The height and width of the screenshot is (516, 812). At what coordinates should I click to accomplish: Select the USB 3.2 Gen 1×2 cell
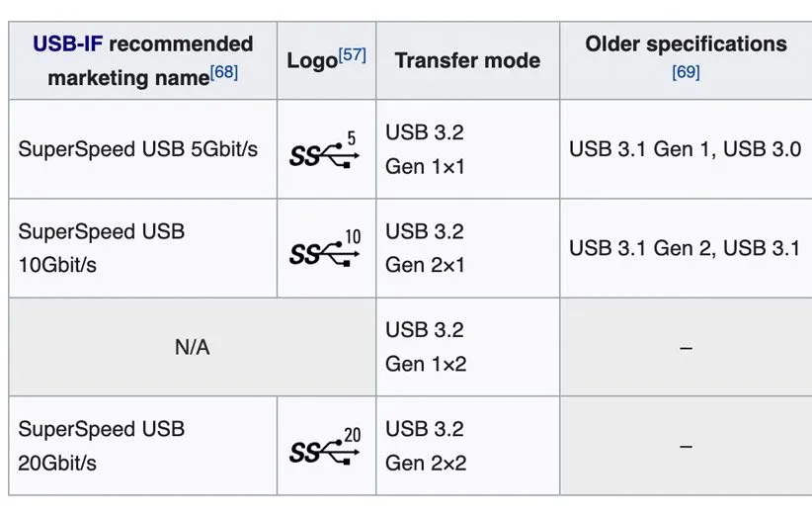click(425, 347)
